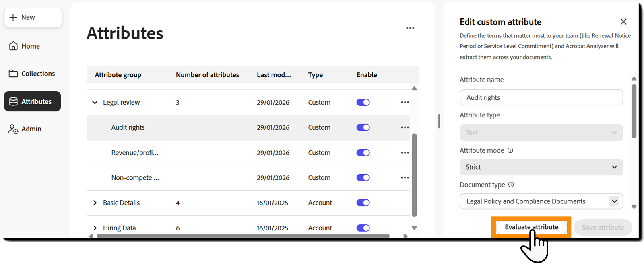Open the three-dot menu beside Attributes heading
The image size is (644, 263).
(410, 28)
